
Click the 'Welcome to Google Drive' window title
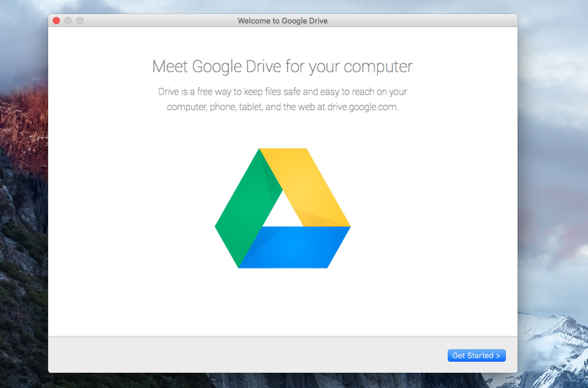(x=283, y=21)
